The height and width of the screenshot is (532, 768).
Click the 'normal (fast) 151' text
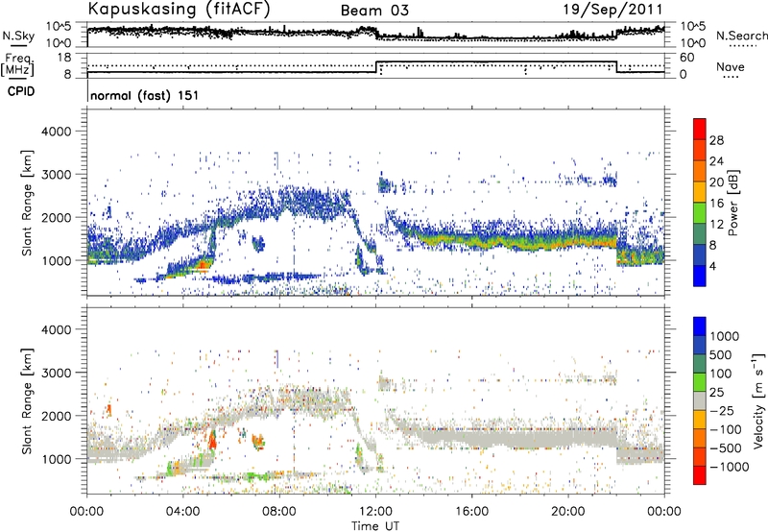[145, 95]
